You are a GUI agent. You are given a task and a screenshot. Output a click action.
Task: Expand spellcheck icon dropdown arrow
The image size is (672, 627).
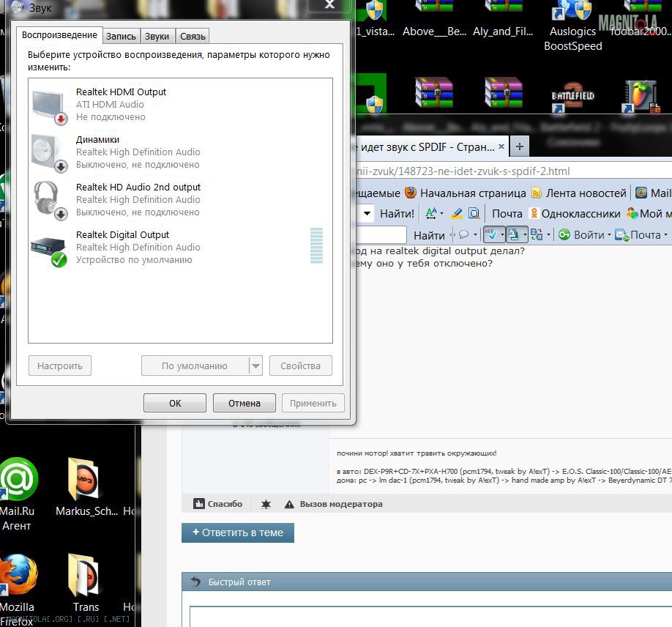pyautogui.click(x=502, y=234)
